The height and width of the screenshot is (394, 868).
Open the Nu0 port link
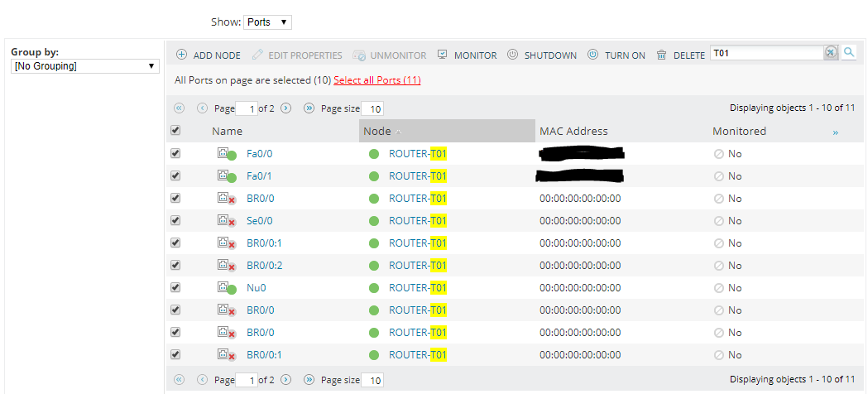click(x=256, y=288)
